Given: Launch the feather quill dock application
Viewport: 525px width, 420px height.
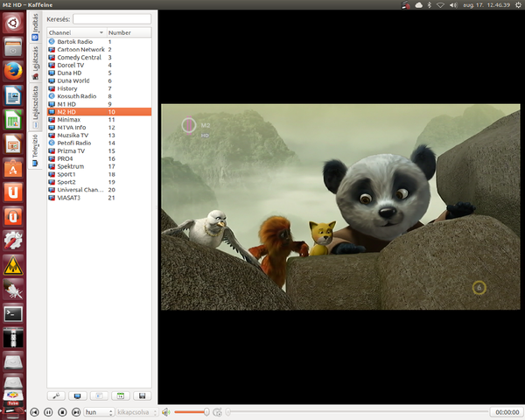Looking at the screenshot, I should pos(13,289).
